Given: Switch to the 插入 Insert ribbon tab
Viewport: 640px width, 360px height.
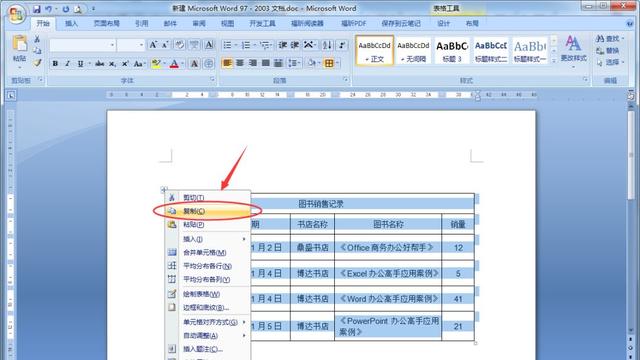Looking at the screenshot, I should [x=71, y=24].
